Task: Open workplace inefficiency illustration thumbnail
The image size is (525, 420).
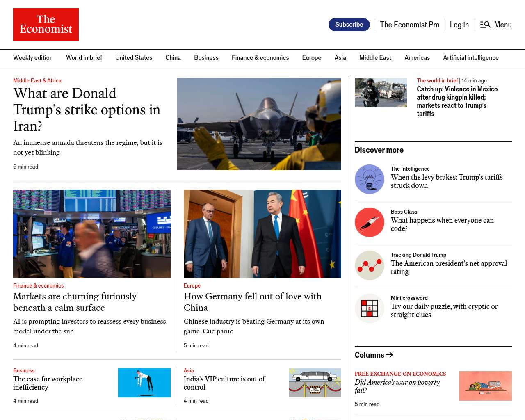Action: tap(144, 383)
